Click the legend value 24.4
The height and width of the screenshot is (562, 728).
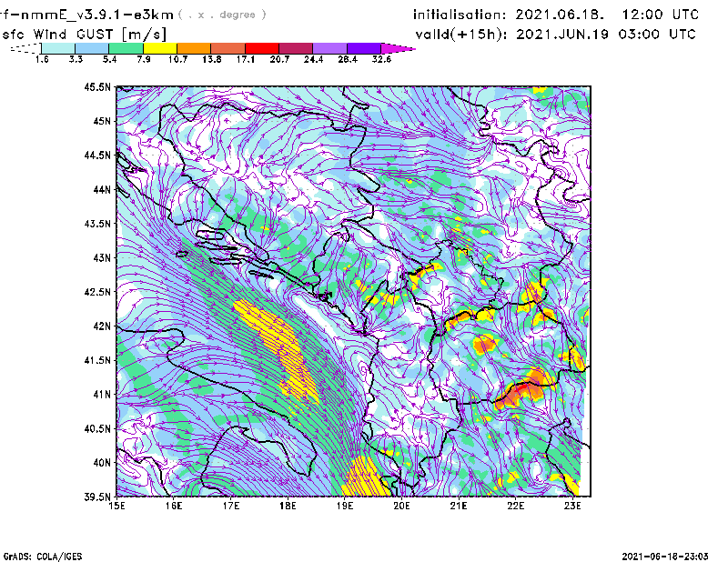[x=313, y=59]
